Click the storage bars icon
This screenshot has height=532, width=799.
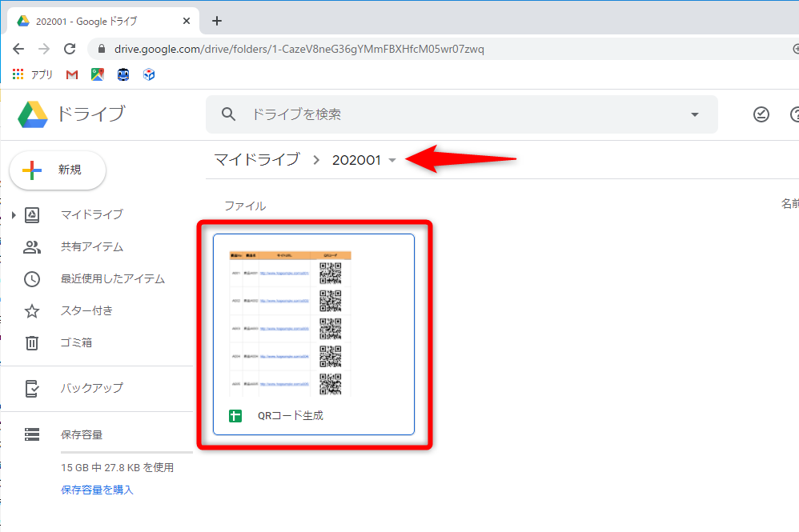[32, 434]
